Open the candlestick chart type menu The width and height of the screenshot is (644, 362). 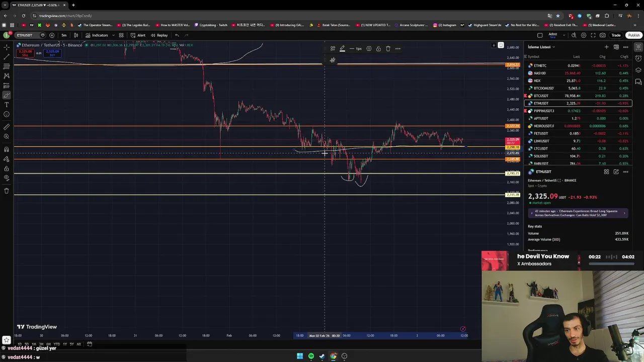[x=76, y=35]
